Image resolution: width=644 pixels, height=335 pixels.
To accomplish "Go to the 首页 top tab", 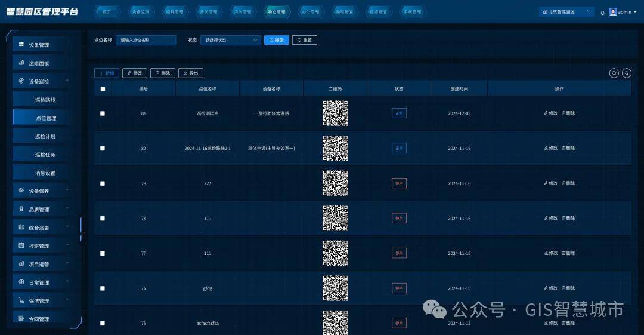I will pos(107,12).
